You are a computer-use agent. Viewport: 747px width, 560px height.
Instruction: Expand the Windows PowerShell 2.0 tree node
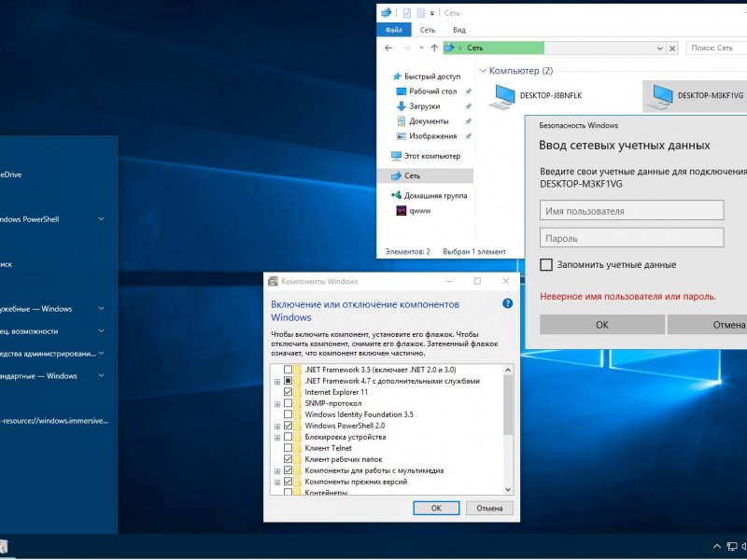[x=277, y=427]
